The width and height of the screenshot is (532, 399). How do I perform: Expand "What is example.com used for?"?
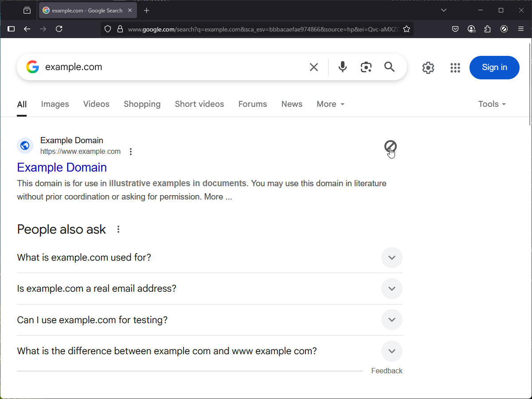(391, 258)
